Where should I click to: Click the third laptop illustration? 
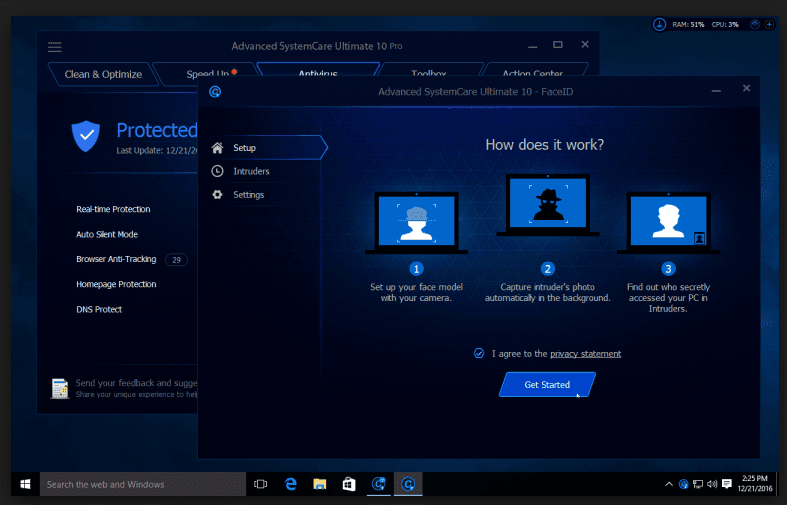[668, 222]
